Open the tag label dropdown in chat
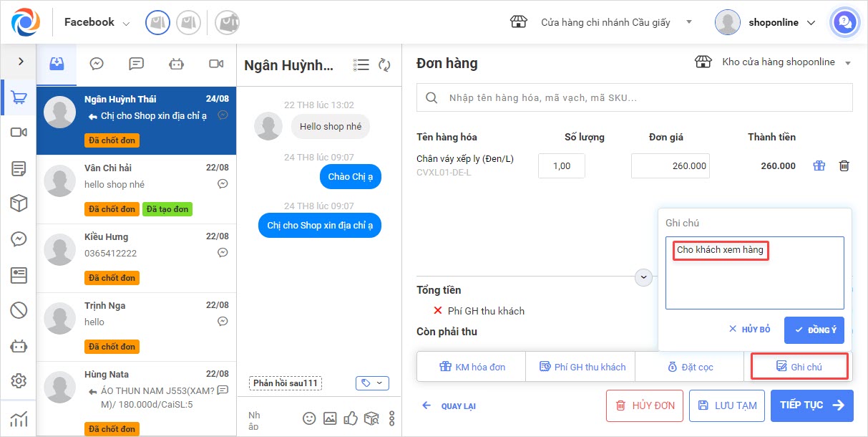Screen dimensions: 868x437 click(372, 383)
